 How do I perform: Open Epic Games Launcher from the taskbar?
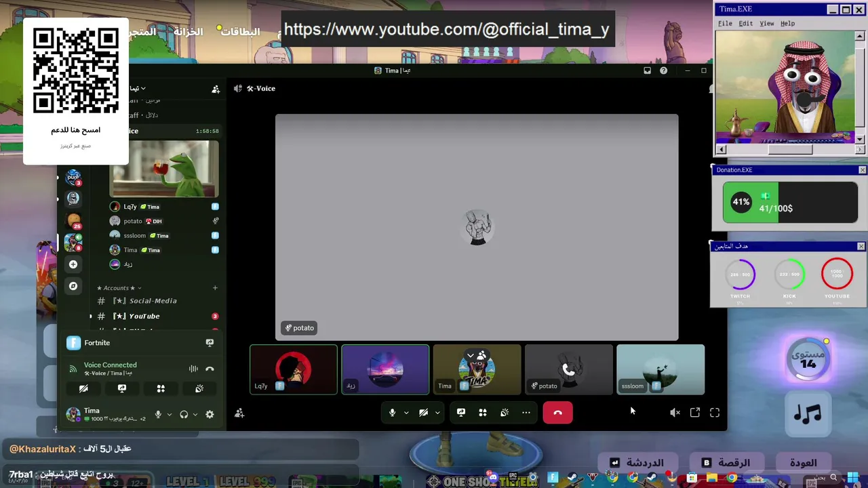513,478
